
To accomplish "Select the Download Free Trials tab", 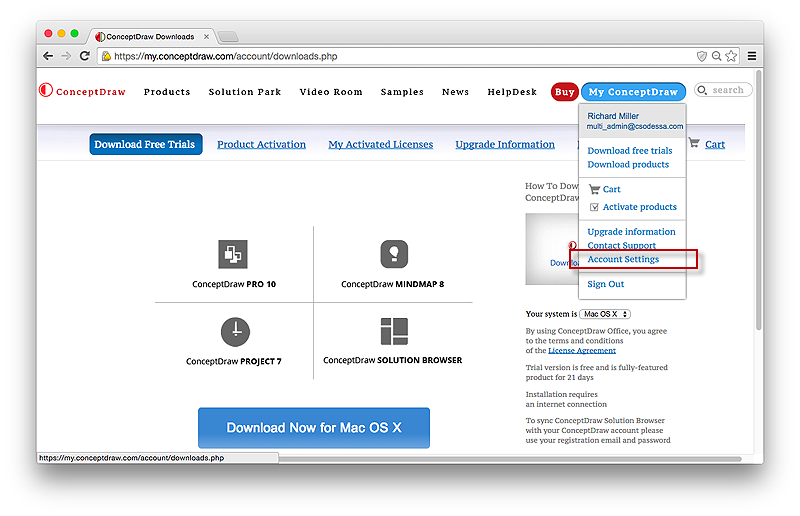I will 145,144.
